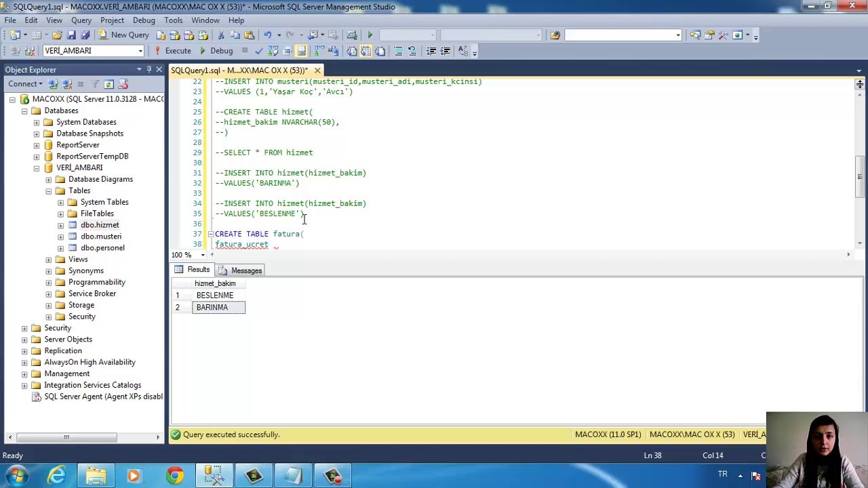Click the Disconnect icon in Object Explorer

[x=67, y=84]
